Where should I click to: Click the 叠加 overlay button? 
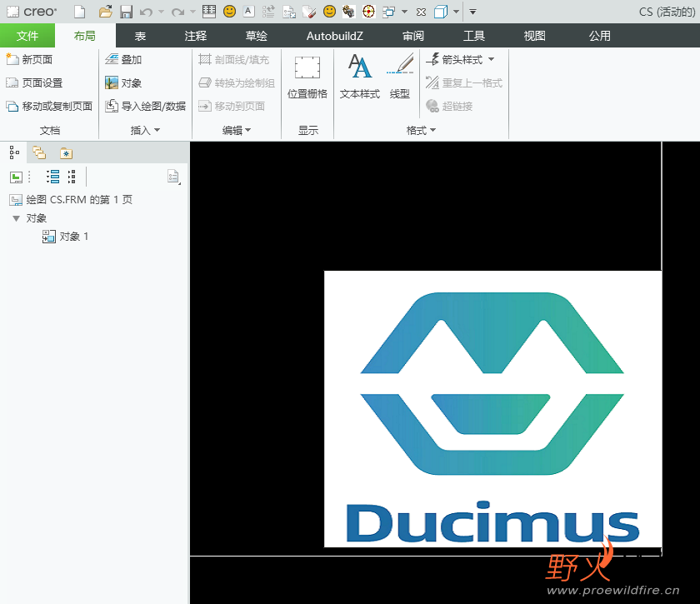[123, 59]
